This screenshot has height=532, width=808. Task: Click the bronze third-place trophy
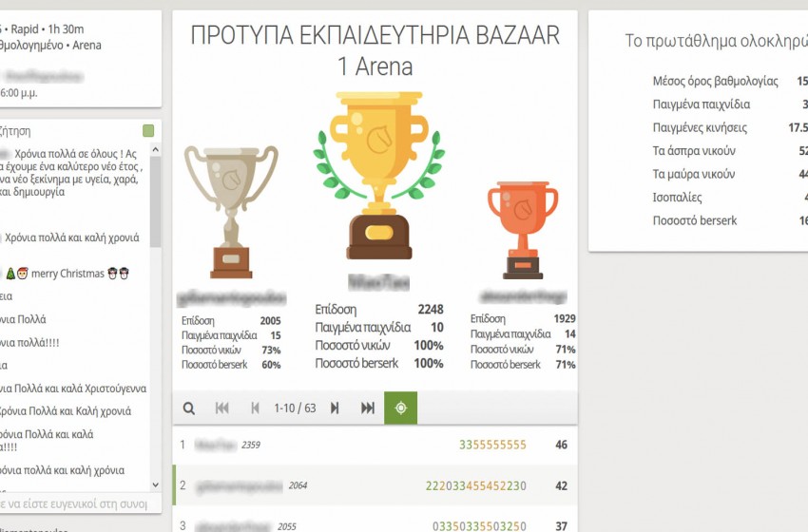coord(523,230)
